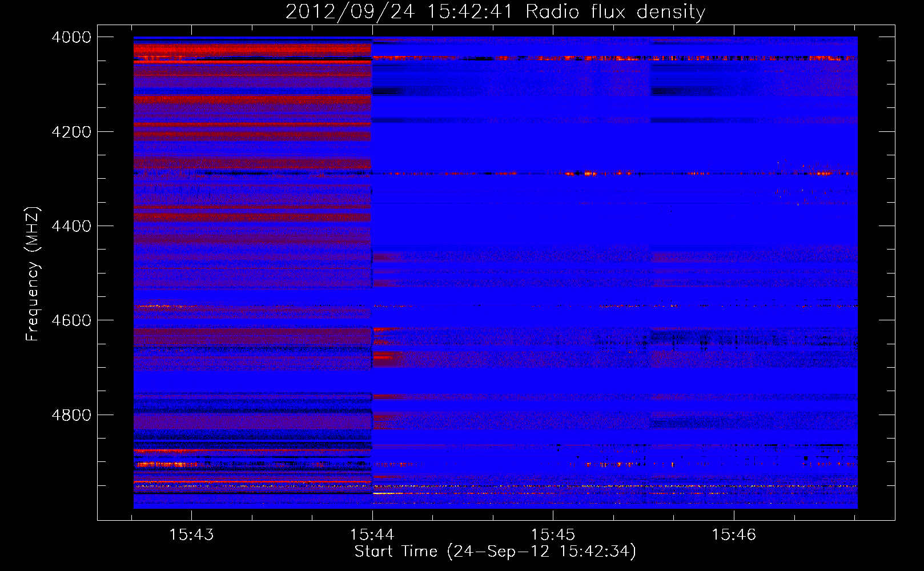Click the 15:44 time axis label
Screen dimensions: 924x571
372,534
